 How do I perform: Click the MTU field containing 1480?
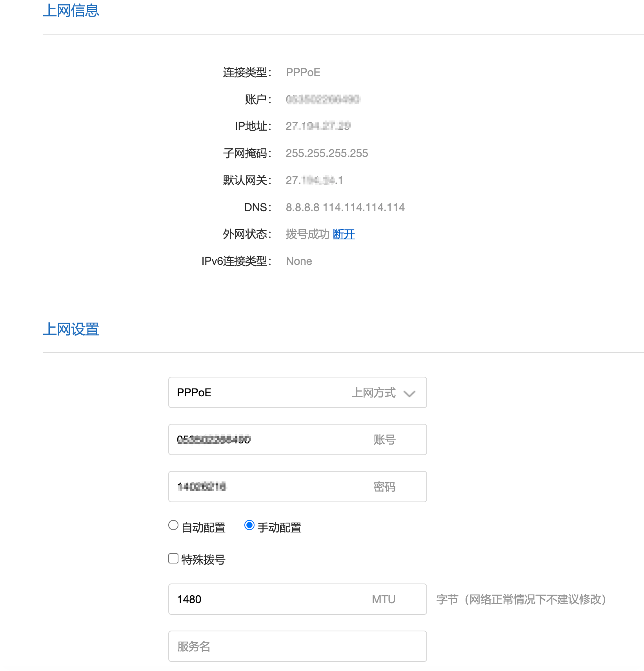(x=297, y=599)
